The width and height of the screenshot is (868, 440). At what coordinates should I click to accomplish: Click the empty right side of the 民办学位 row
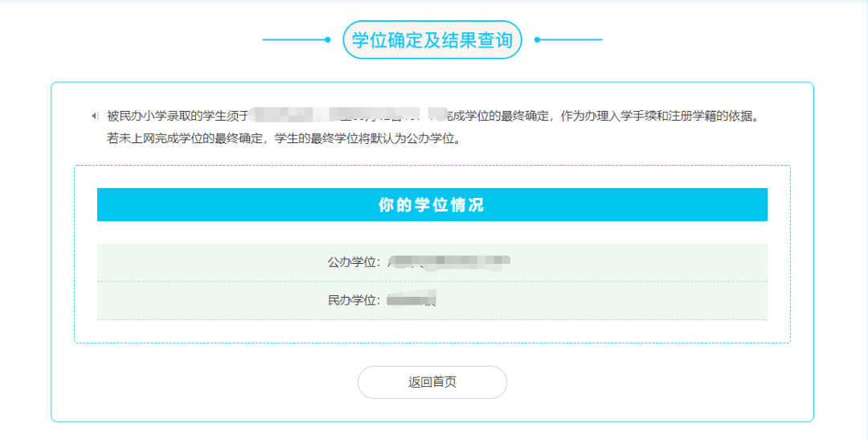click(659, 300)
